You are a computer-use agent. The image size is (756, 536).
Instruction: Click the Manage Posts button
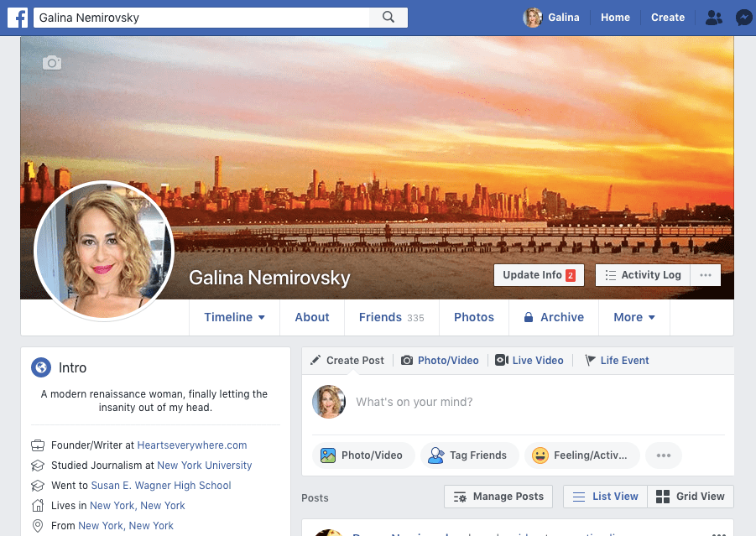(x=498, y=497)
